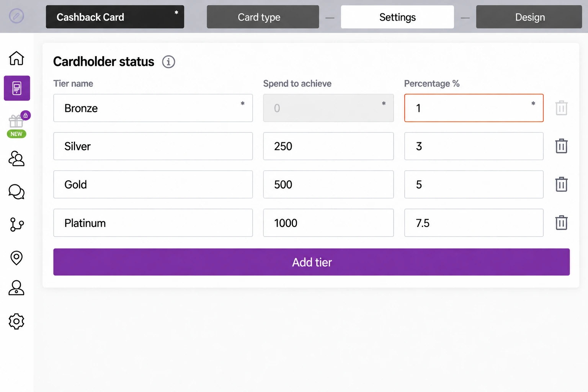Open the Customers icon in the sidebar
The height and width of the screenshot is (392, 588).
coord(16,158)
